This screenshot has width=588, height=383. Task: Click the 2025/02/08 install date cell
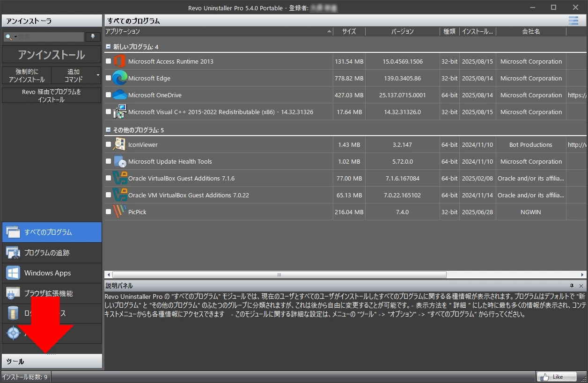[x=478, y=178]
